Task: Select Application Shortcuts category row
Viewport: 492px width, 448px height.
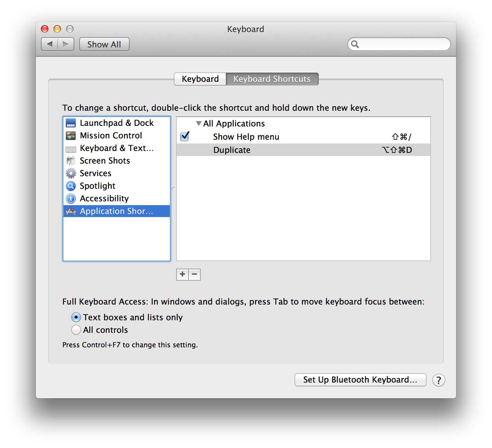Action: (x=117, y=211)
